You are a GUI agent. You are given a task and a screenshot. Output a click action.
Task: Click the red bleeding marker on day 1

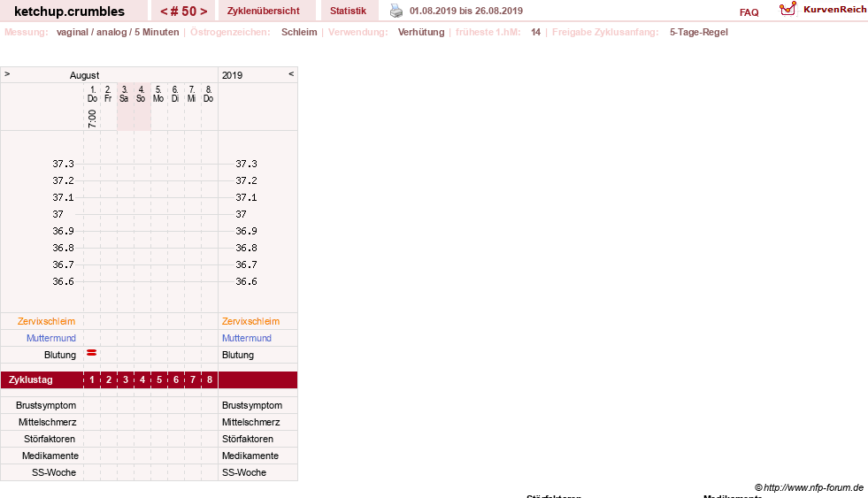point(92,352)
